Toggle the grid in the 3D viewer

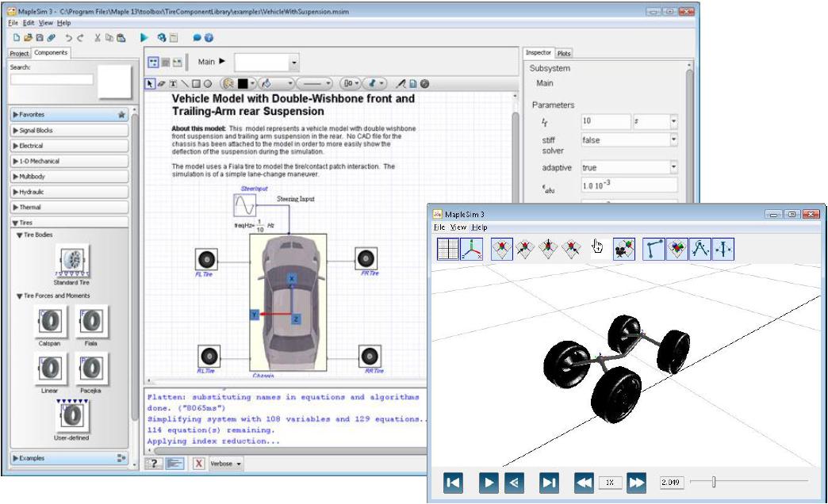pyautogui.click(x=448, y=249)
